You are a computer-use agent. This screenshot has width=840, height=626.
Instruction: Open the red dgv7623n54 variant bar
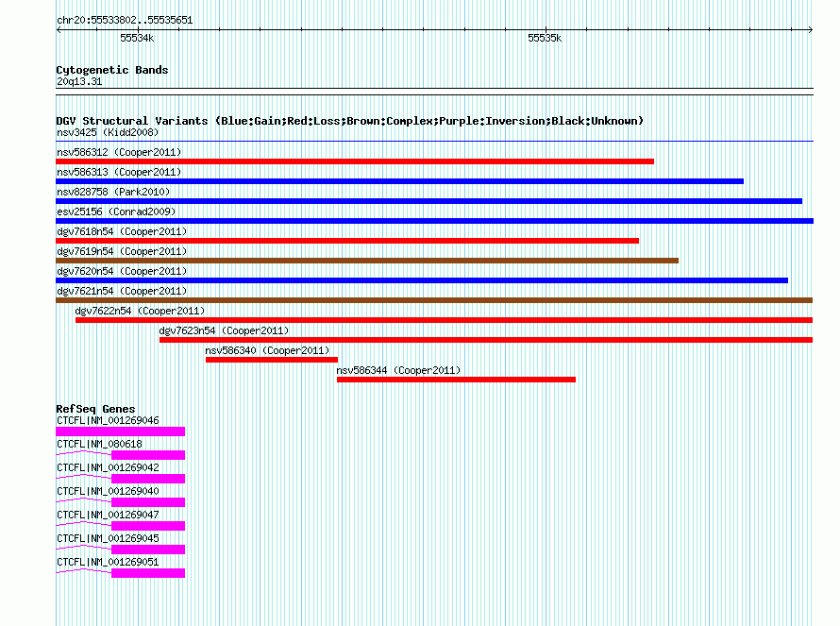point(486,340)
